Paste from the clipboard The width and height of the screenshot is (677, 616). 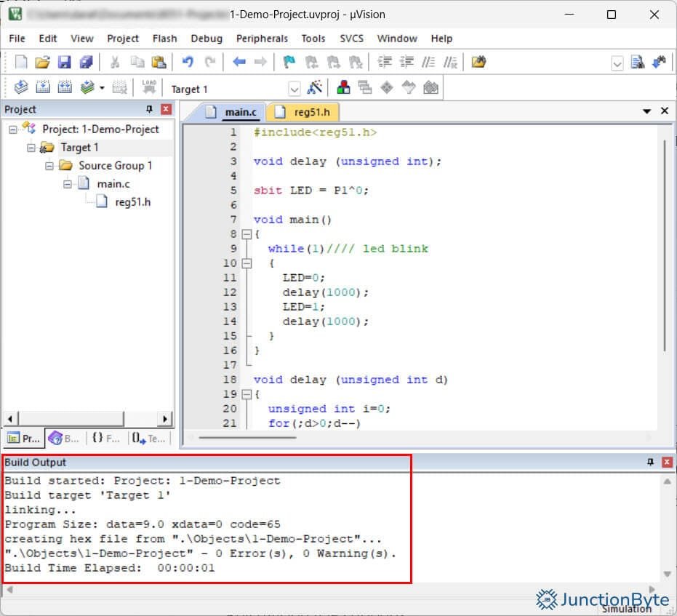pos(159,60)
